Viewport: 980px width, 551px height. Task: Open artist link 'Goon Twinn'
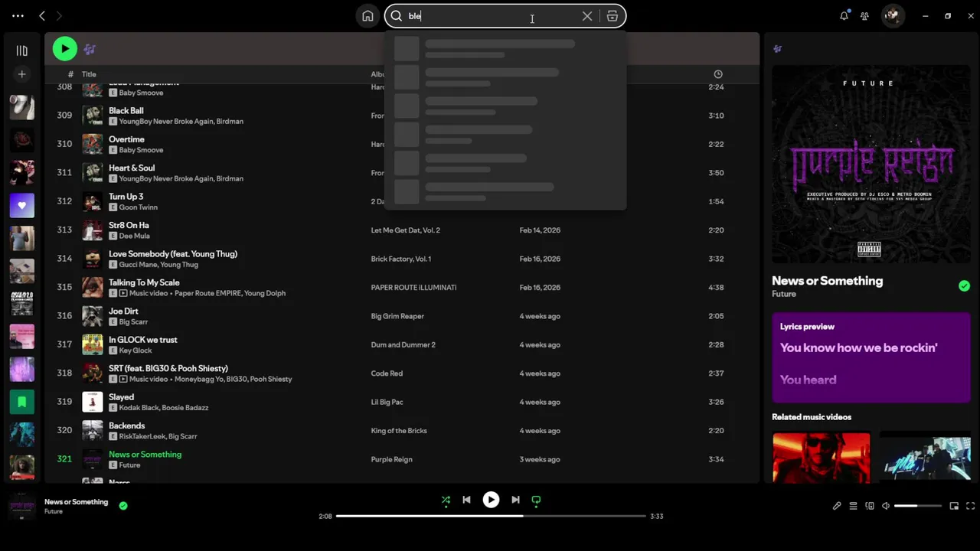(138, 207)
